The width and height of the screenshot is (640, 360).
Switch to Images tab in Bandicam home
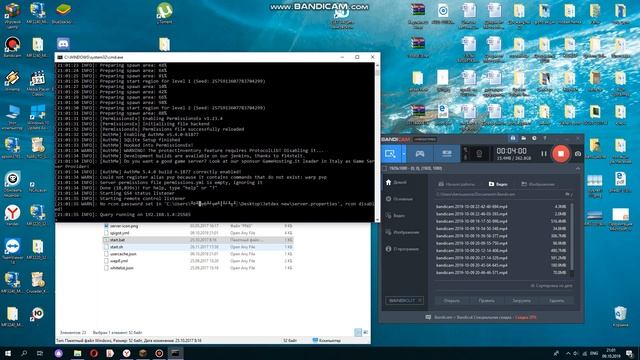[x=538, y=184]
